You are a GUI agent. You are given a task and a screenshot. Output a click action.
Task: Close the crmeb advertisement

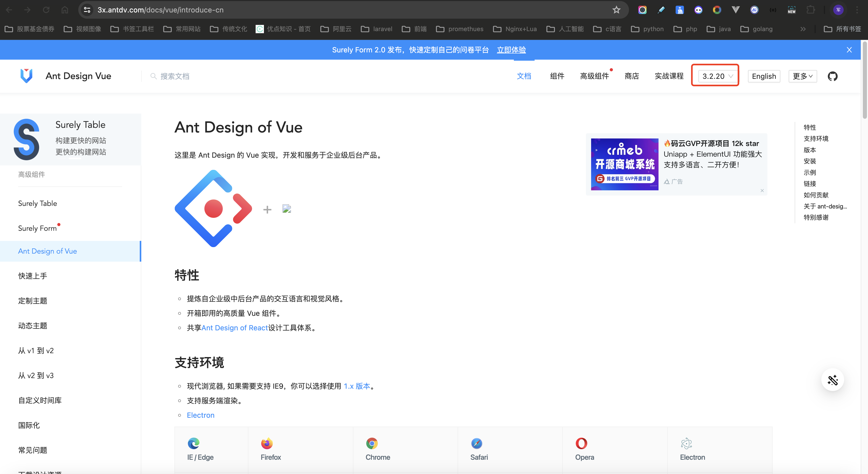[x=762, y=191]
